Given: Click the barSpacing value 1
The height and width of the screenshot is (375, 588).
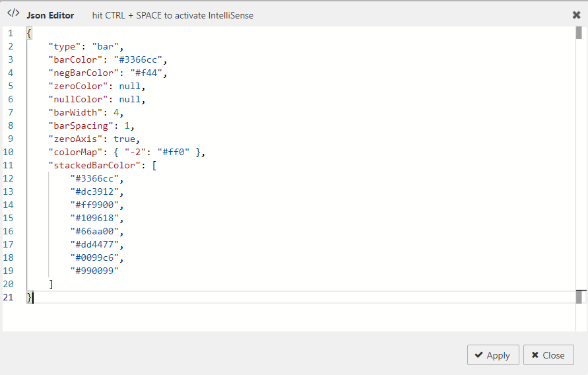Looking at the screenshot, I should point(127,125).
